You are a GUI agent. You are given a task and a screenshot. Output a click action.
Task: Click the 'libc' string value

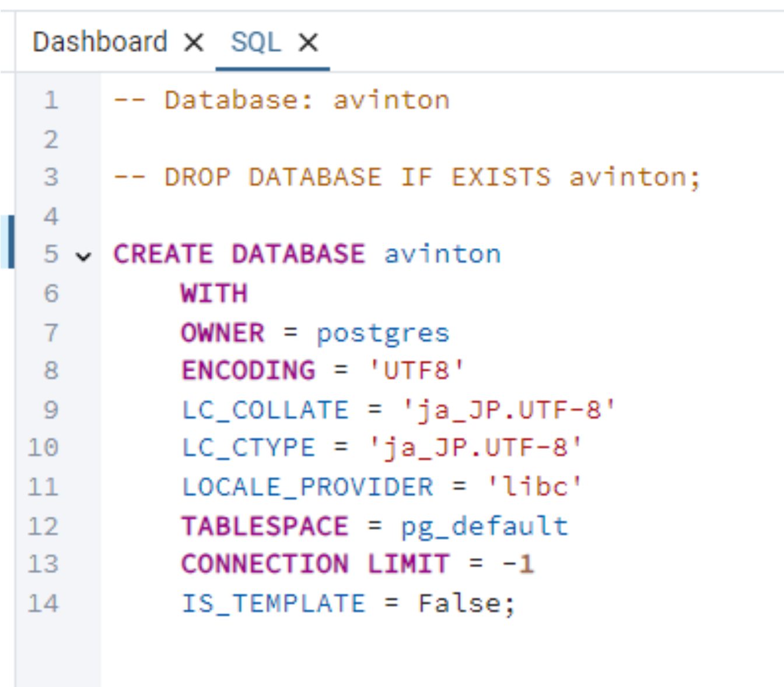(x=534, y=486)
